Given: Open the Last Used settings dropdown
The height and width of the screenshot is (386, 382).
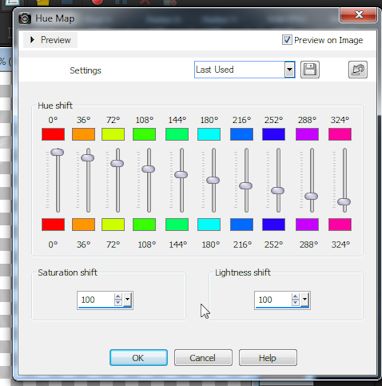Looking at the screenshot, I should [x=289, y=70].
